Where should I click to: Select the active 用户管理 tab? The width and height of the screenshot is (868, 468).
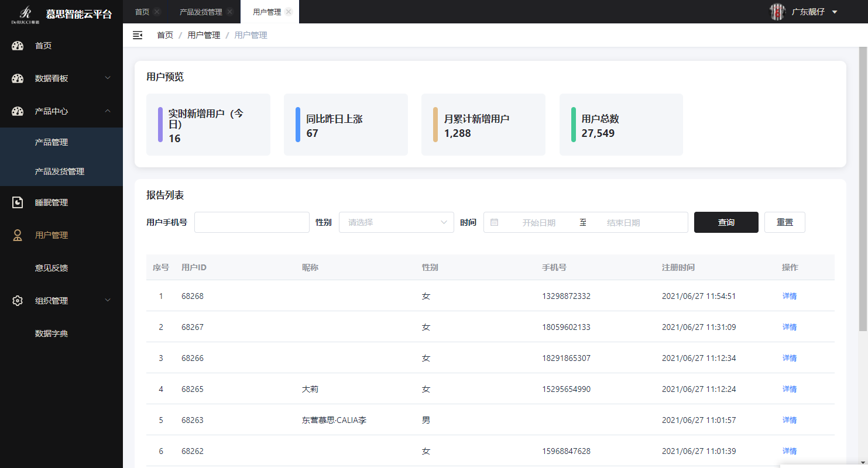[267, 12]
